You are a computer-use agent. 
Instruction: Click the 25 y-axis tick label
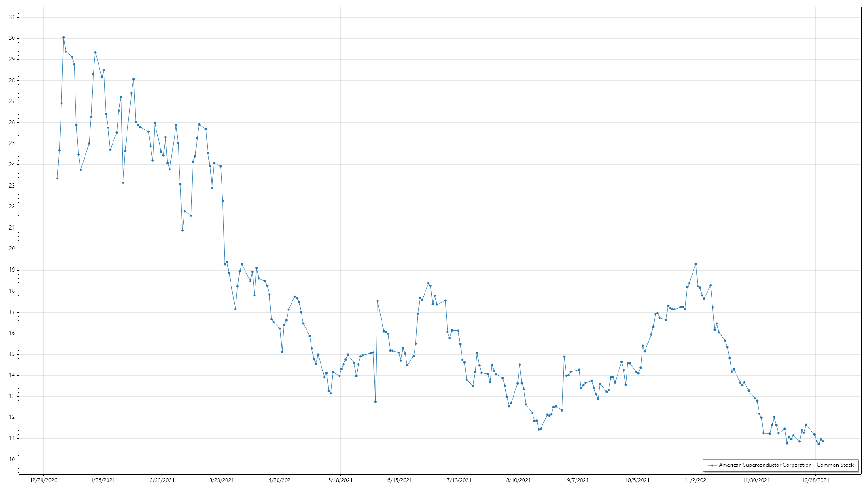[12, 144]
